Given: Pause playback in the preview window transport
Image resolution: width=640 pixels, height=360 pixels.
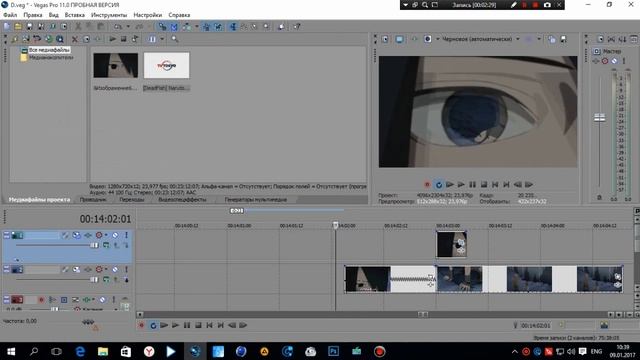Looking at the screenshot, I should pos(472,184).
